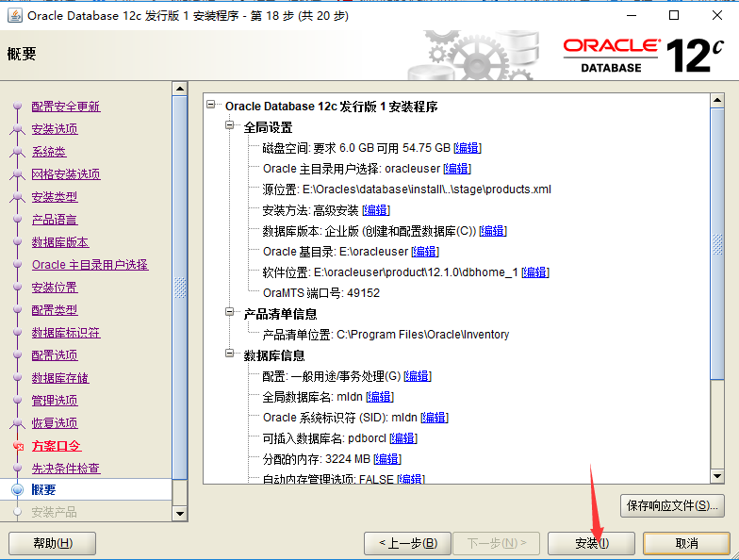Click the step list scroll up arrow

click(180, 89)
